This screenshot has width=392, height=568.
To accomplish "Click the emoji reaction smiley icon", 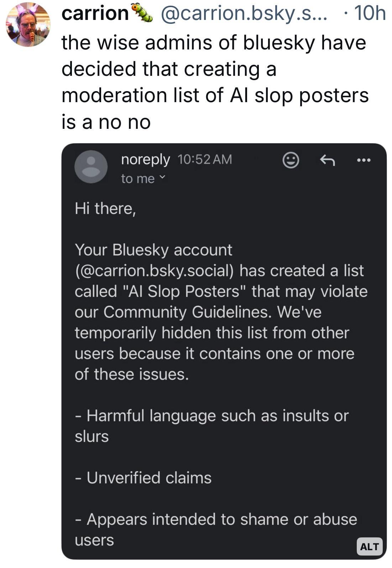I will click(291, 160).
